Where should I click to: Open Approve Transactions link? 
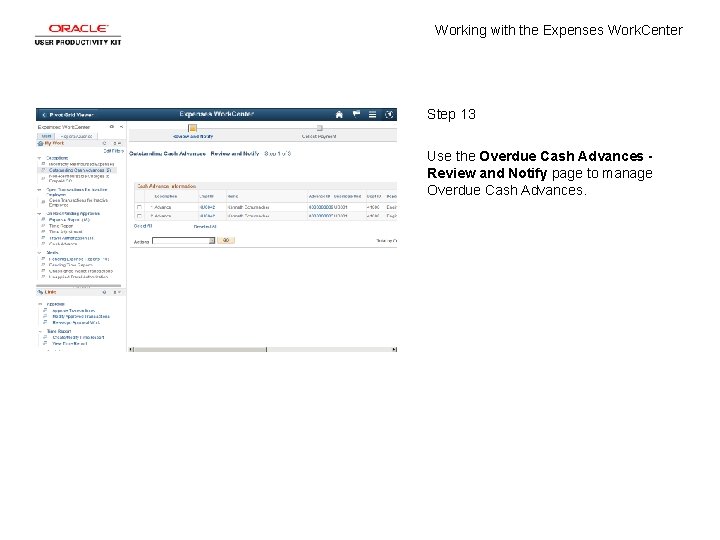73,311
